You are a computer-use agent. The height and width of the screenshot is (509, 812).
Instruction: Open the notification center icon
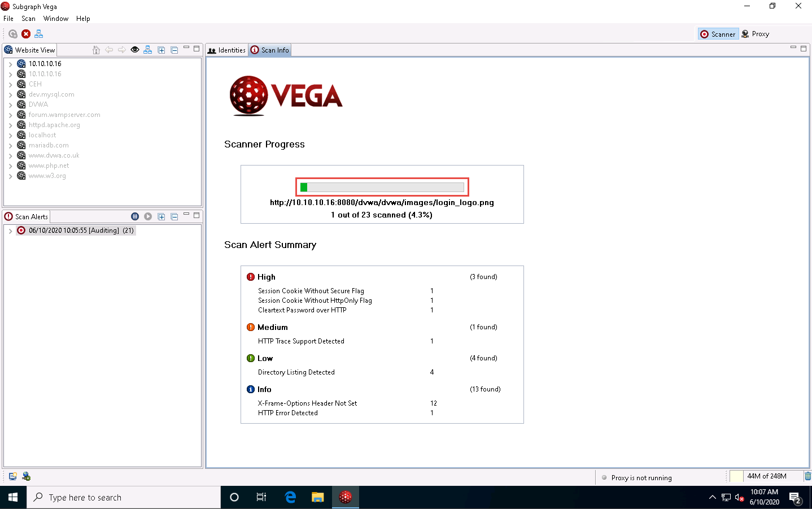(x=796, y=498)
